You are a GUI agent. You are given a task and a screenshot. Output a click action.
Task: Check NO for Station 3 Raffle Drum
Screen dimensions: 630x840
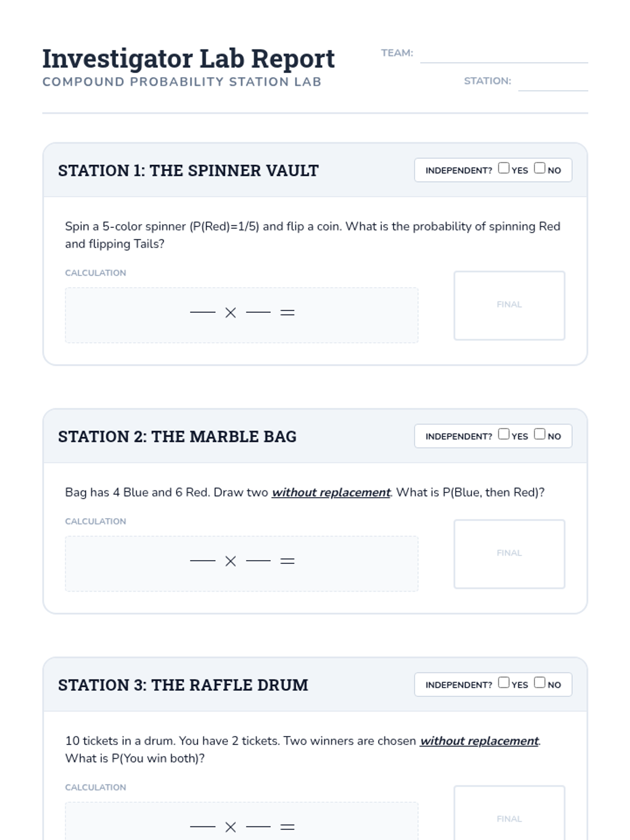pyautogui.click(x=540, y=682)
